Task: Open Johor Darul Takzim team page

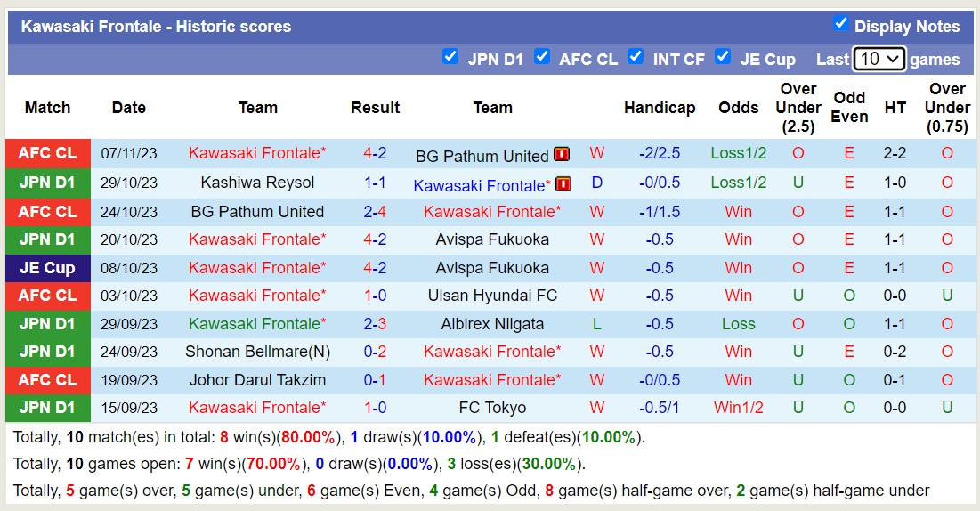Action: 257,380
